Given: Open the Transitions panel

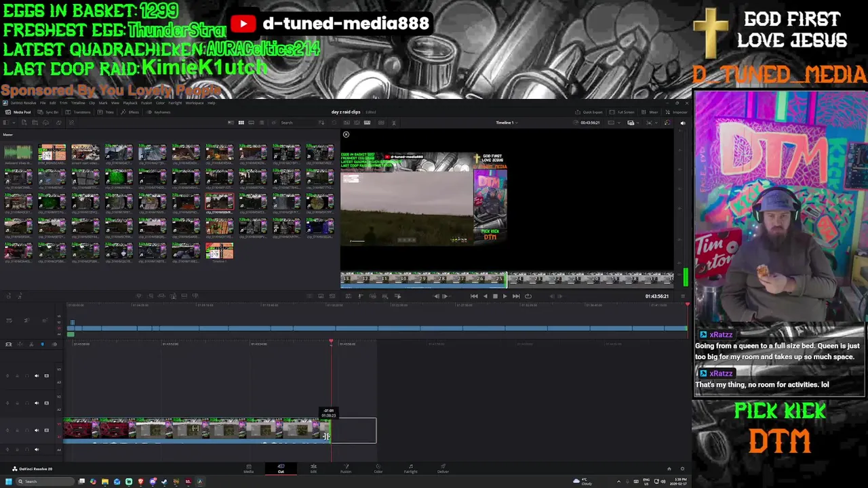Looking at the screenshot, I should (78, 112).
